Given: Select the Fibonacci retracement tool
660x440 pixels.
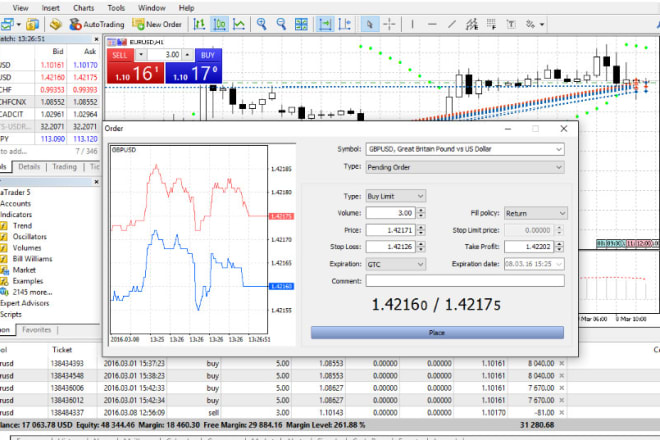Looking at the screenshot, I should tap(491, 24).
